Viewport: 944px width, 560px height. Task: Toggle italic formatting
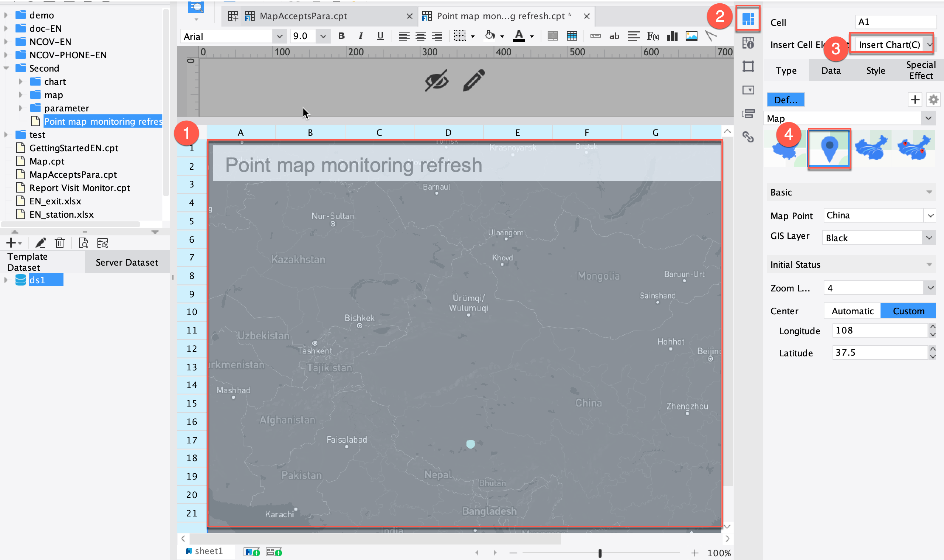pos(361,36)
